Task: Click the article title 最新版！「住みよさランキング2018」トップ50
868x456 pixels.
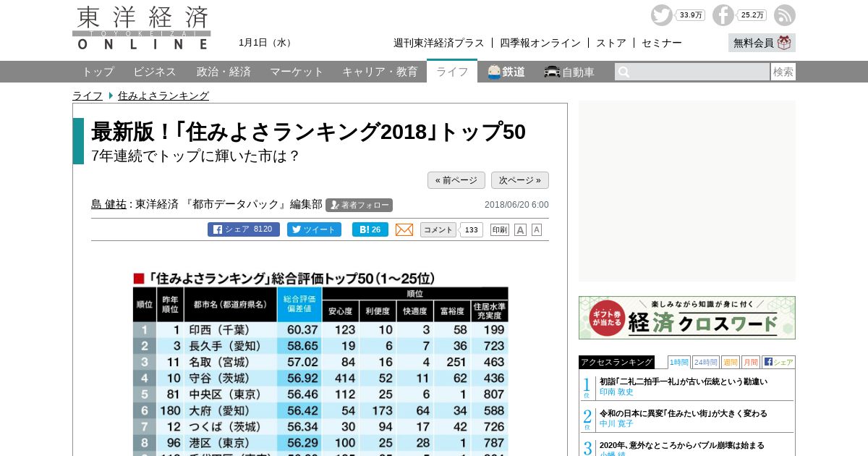Action: click(x=309, y=132)
